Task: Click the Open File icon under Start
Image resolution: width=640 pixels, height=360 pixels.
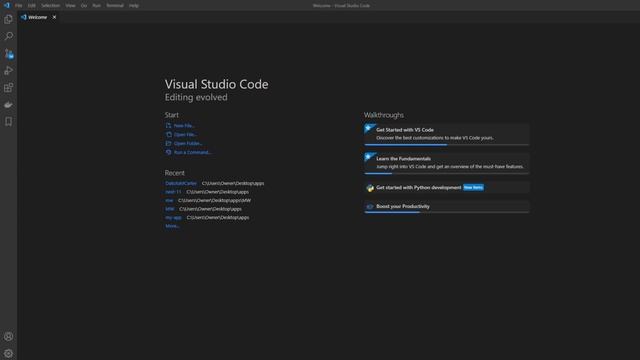Action: (168, 134)
